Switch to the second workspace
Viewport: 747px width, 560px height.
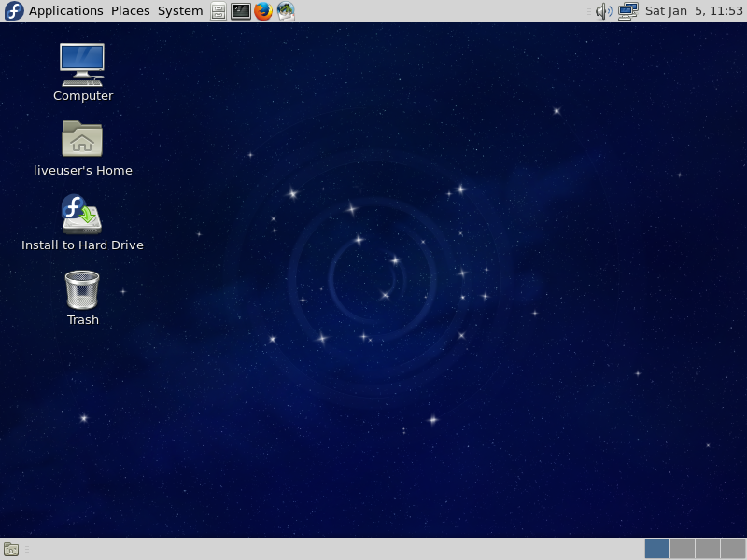click(683, 549)
